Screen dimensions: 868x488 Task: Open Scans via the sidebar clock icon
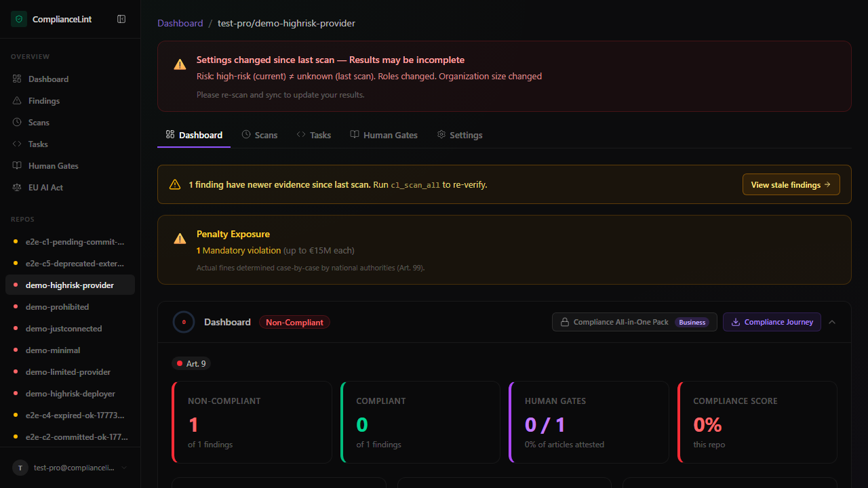17,123
